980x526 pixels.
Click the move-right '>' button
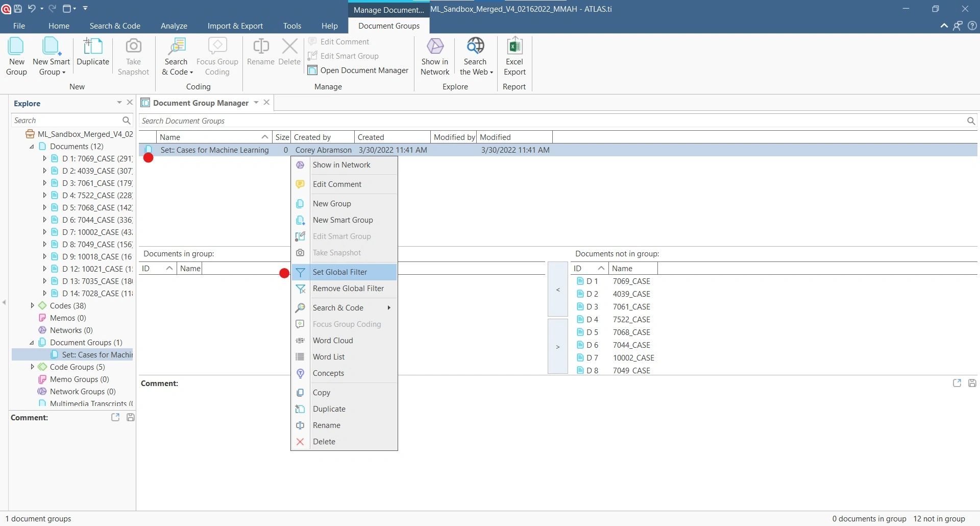pyautogui.click(x=558, y=347)
